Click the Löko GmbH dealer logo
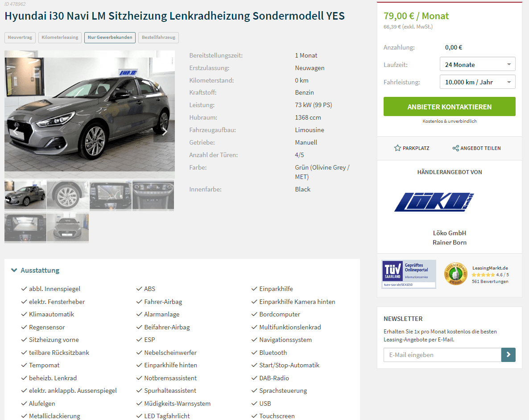 (x=434, y=202)
